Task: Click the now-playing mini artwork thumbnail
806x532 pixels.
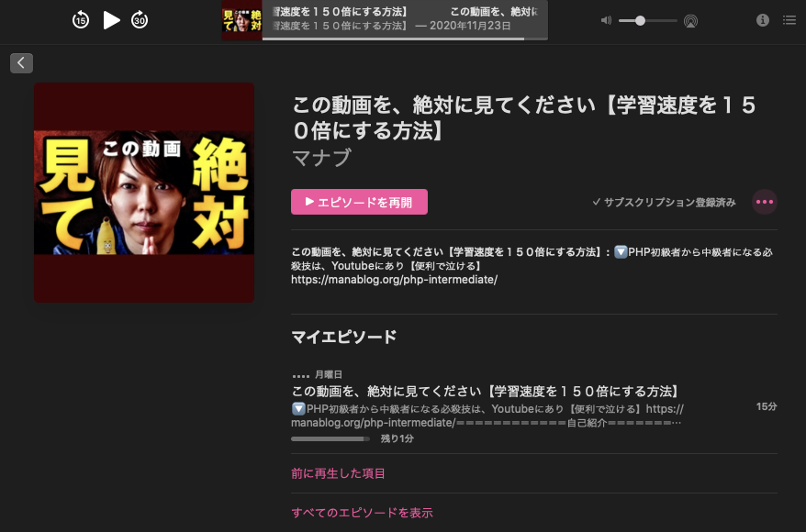Action: (x=242, y=20)
